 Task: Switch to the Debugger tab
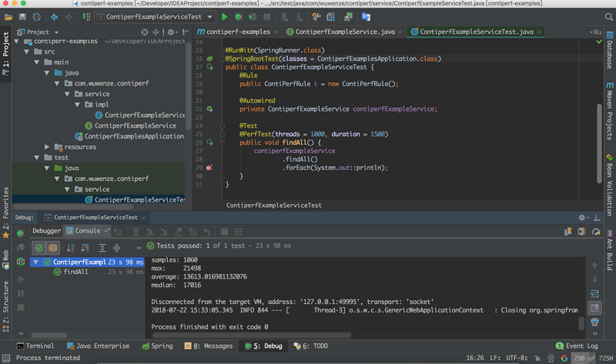(x=46, y=231)
